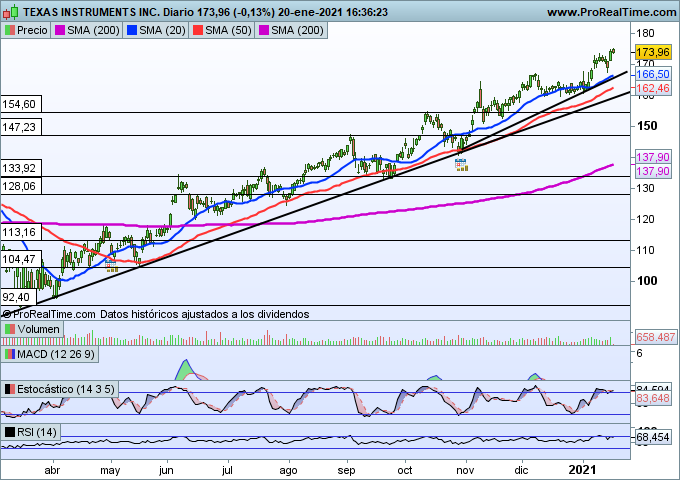Select the 133,92 horizontal level label
The width and height of the screenshot is (680, 480).
pos(21,168)
